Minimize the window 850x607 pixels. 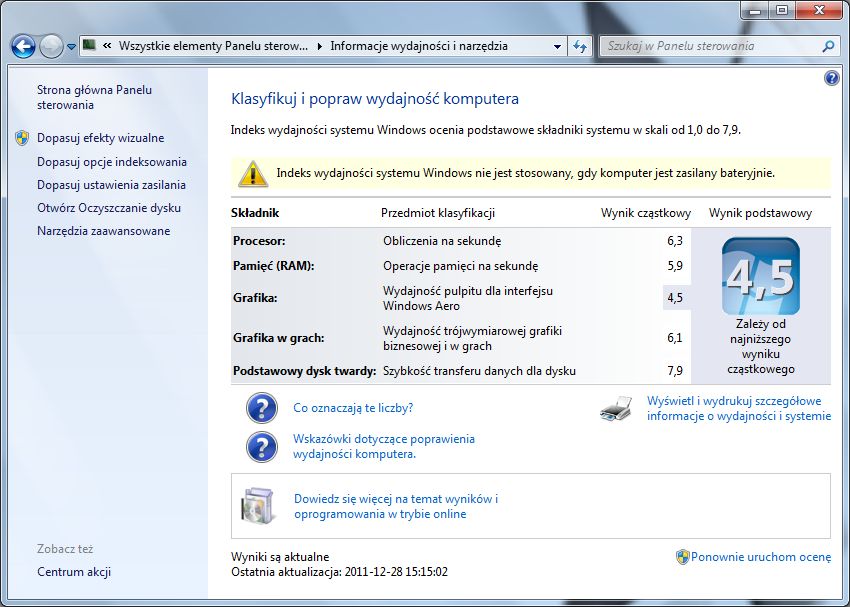[757, 10]
